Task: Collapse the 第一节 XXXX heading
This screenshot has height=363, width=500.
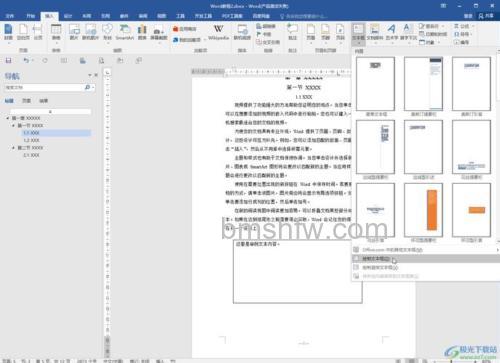Action: [13, 125]
